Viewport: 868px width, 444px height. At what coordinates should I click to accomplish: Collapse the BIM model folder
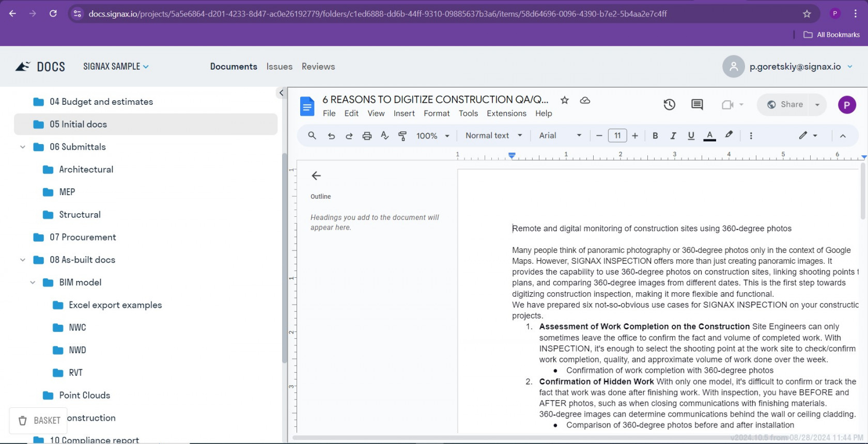(33, 283)
